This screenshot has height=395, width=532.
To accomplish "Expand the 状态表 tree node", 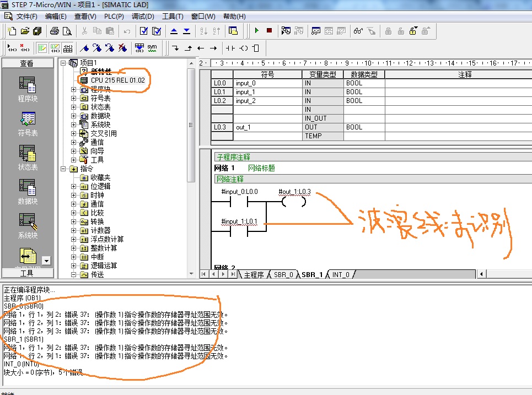I will click(x=73, y=107).
